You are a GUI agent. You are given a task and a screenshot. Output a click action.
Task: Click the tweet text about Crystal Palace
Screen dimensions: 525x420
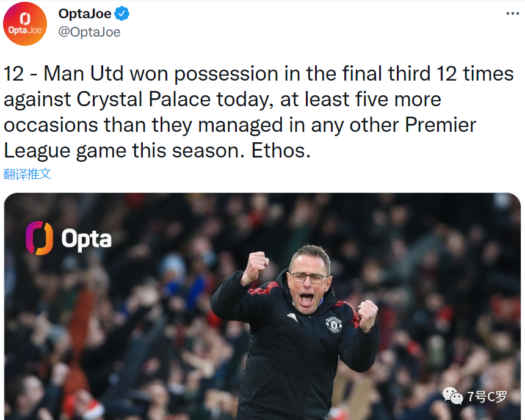(258, 112)
